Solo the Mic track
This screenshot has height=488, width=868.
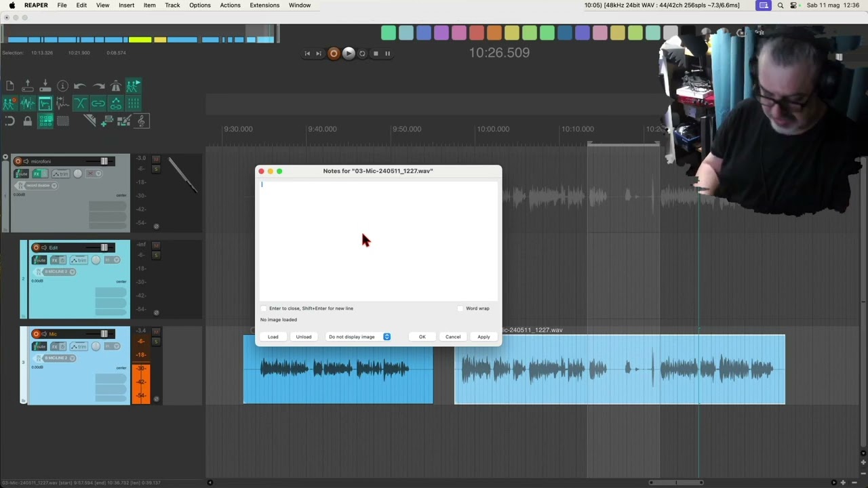[156, 342]
